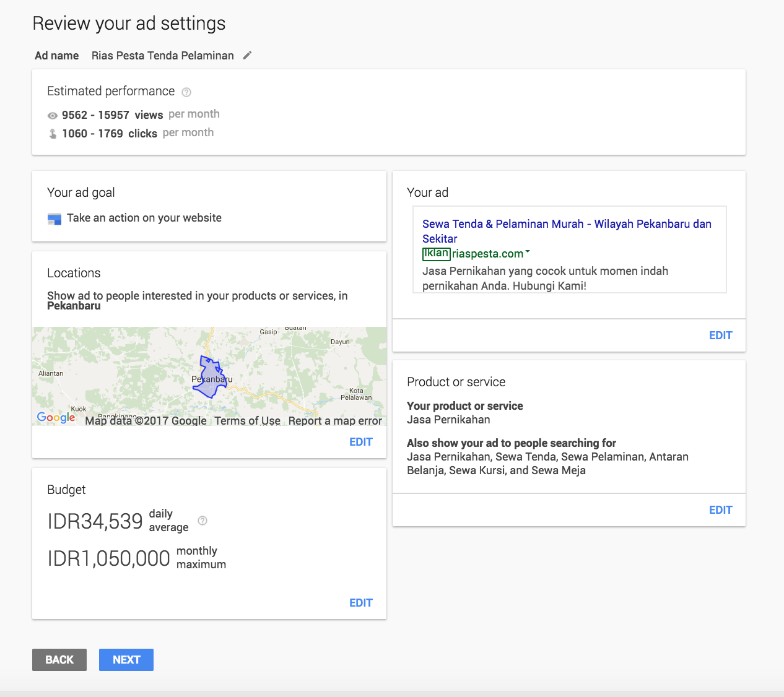The height and width of the screenshot is (697, 784).
Task: Open the Terms of Use link
Action: pyautogui.click(x=247, y=420)
